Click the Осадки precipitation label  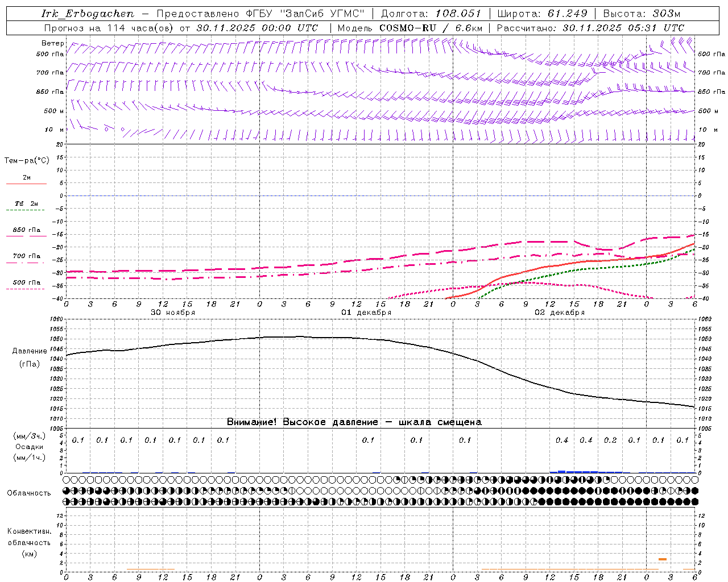pyautogui.click(x=30, y=447)
